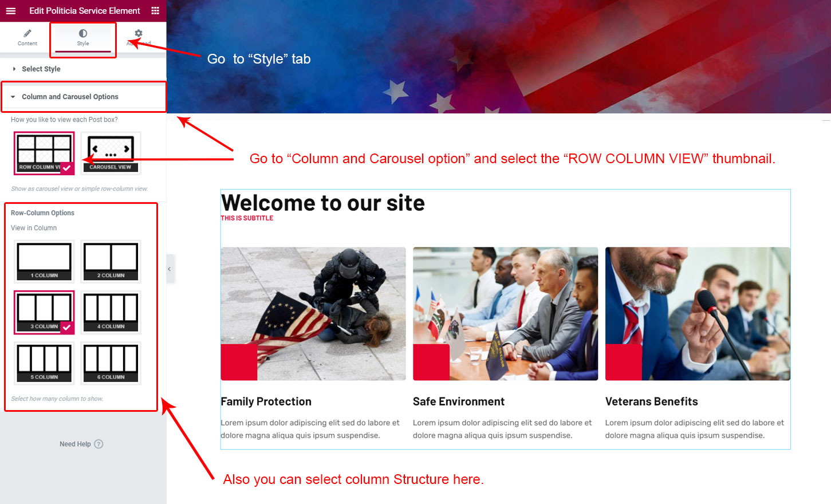The image size is (831, 504).
Task: Open the Family Protection service title
Action: coord(266,401)
